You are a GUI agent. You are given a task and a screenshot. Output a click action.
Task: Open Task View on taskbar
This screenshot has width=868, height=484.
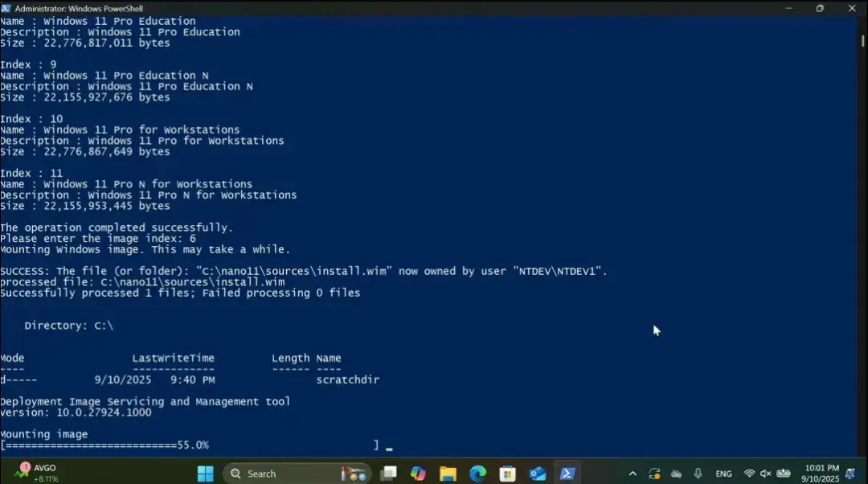389,474
